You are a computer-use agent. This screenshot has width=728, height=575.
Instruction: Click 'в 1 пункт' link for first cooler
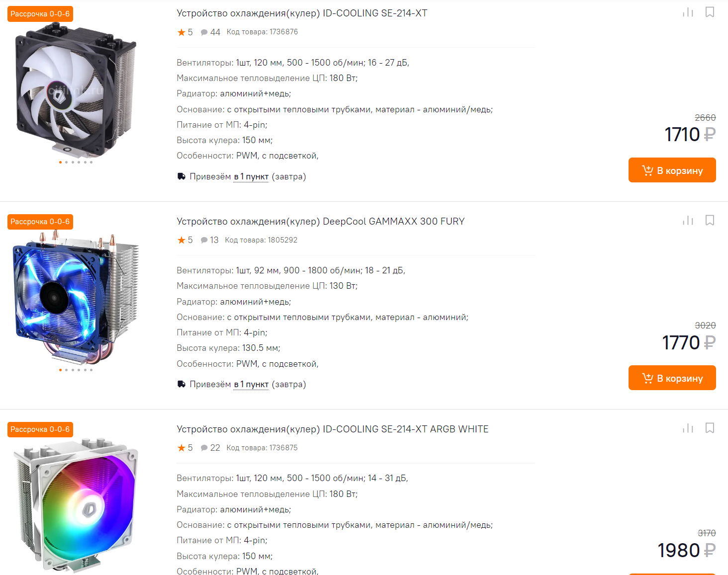[x=251, y=177]
